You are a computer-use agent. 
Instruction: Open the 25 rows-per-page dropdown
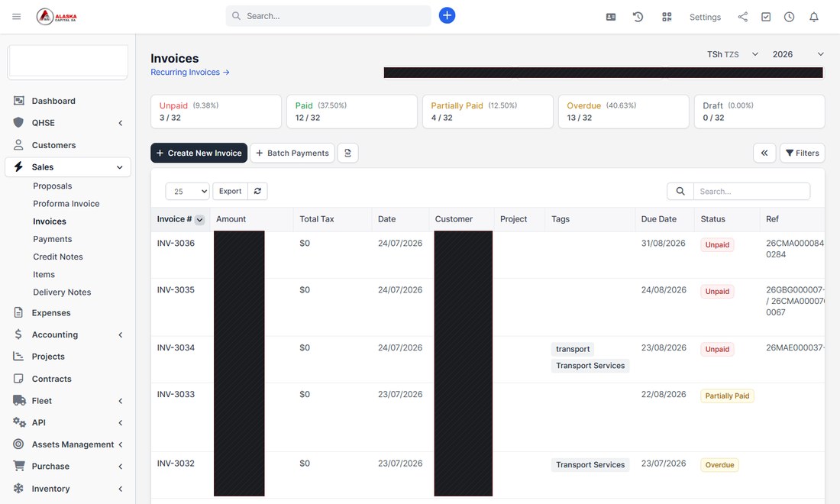tap(188, 191)
